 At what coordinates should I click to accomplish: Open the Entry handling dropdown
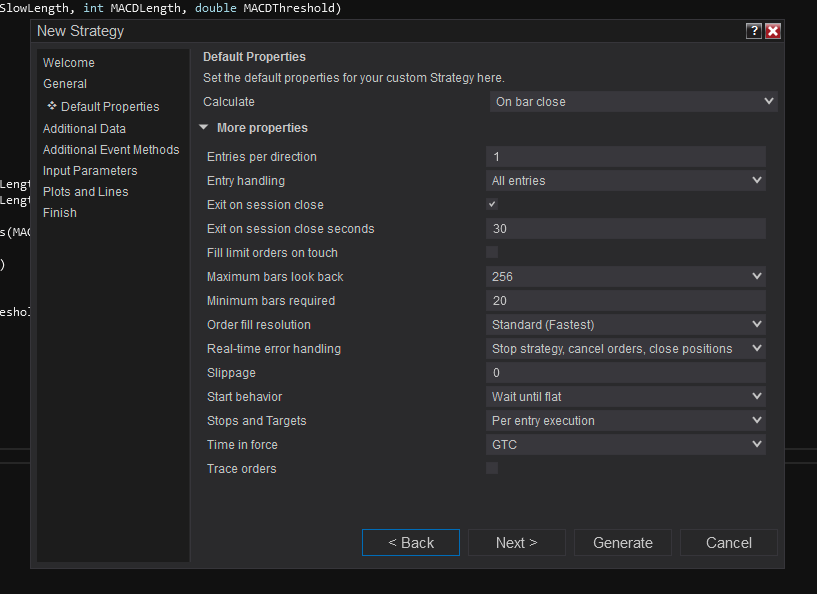pyautogui.click(x=626, y=181)
